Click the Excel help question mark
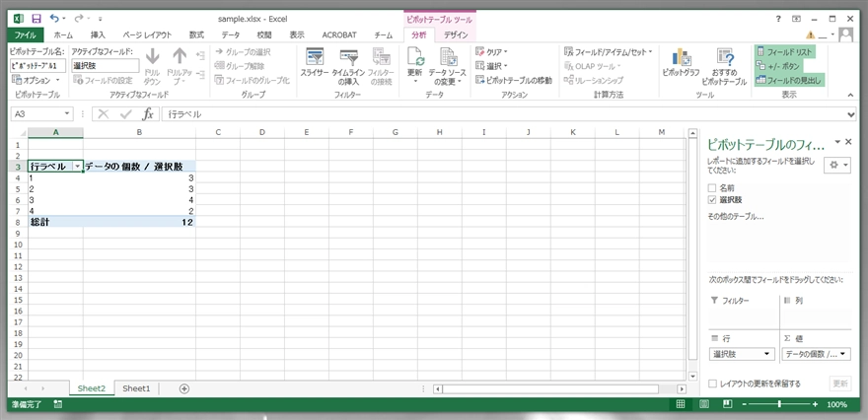The image size is (868, 420). pos(779,19)
